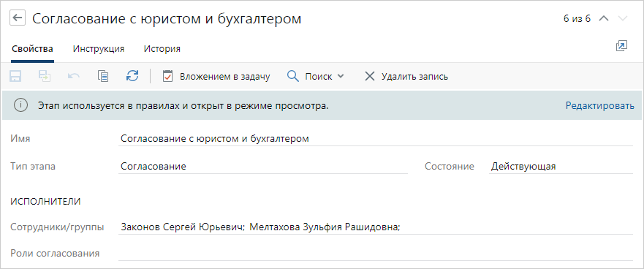The image size is (644, 269).
Task: Click the Состояние field Действующая
Action: click(561, 167)
